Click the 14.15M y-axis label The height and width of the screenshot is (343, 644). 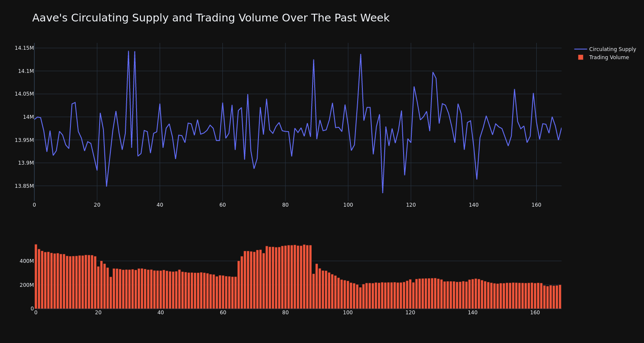point(24,48)
